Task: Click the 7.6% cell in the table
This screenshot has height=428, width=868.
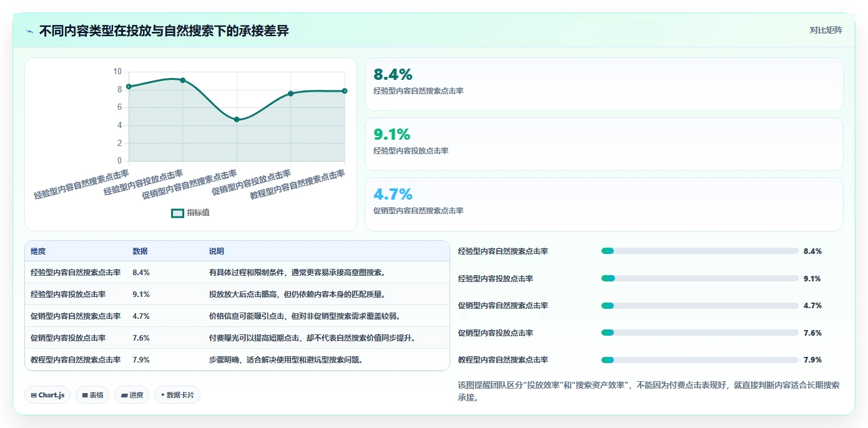Action: click(141, 338)
